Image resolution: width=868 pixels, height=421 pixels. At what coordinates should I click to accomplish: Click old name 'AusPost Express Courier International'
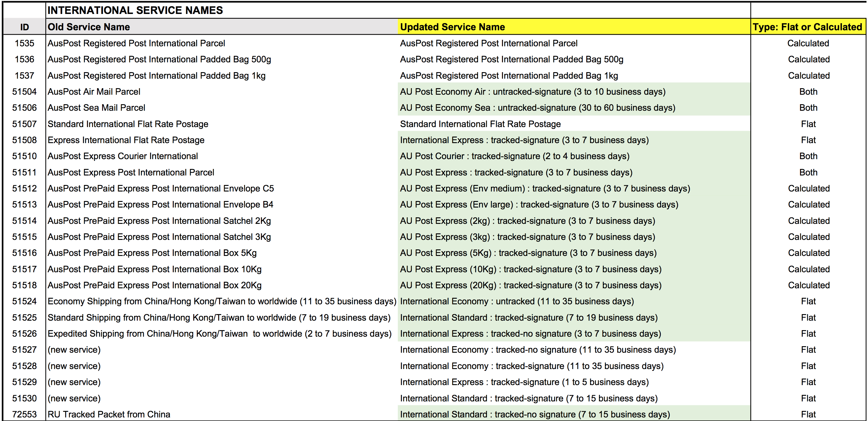(123, 156)
